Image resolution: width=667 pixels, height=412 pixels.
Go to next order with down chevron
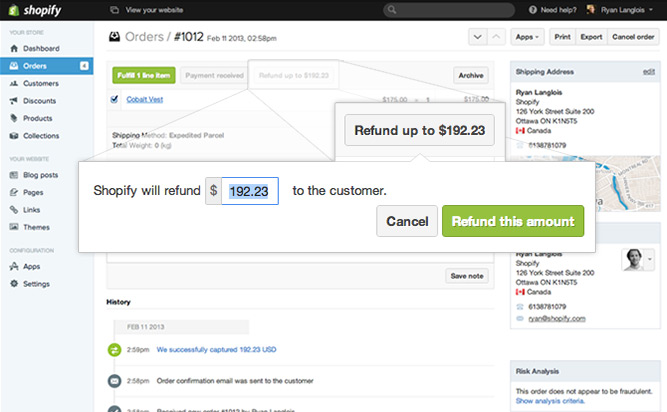[x=478, y=37]
